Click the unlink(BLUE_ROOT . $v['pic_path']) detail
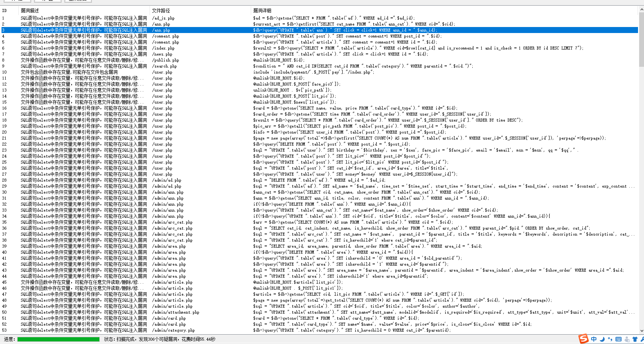Image resolution: width=644 pixels, height=344 pixels. 292,90
